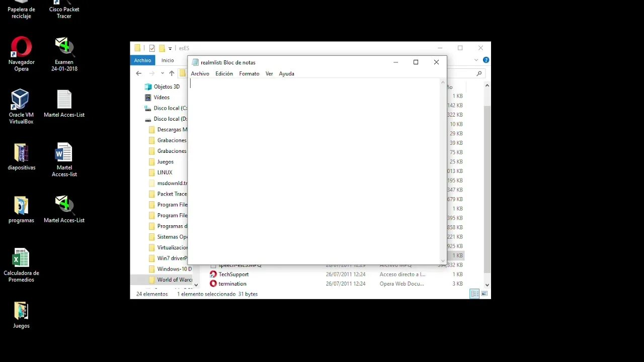644x362 pixels.
Task: Open the Archivo tab in Explorer
Action: (x=142, y=60)
